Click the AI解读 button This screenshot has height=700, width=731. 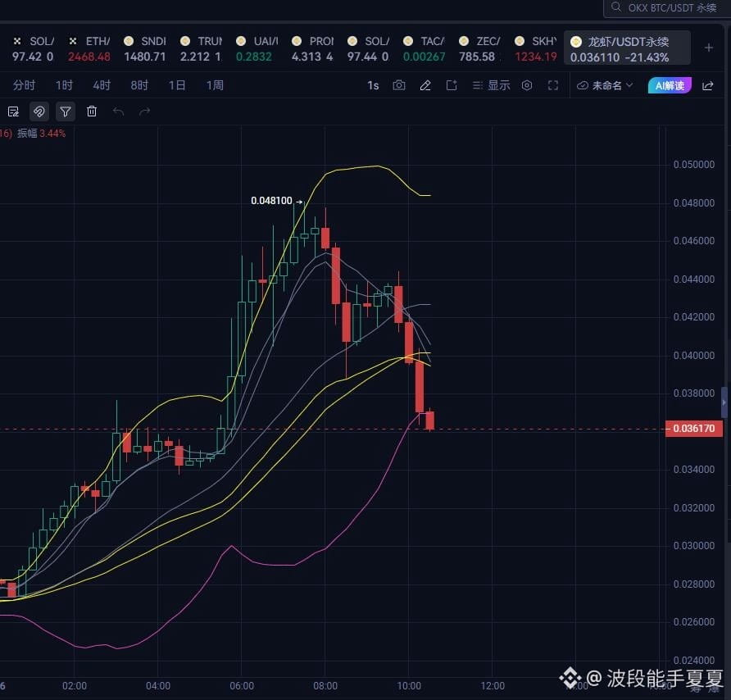[x=670, y=85]
